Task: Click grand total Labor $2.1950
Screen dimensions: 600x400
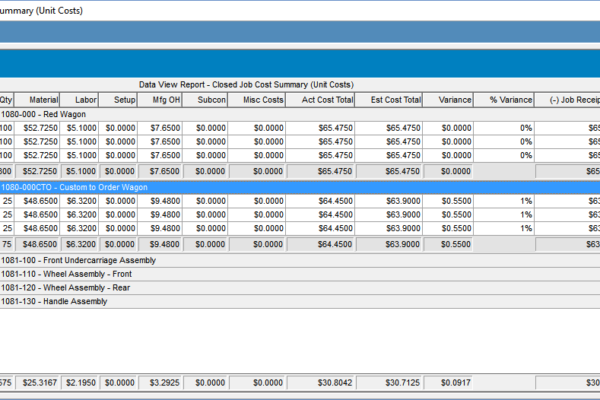Action: [x=80, y=383]
